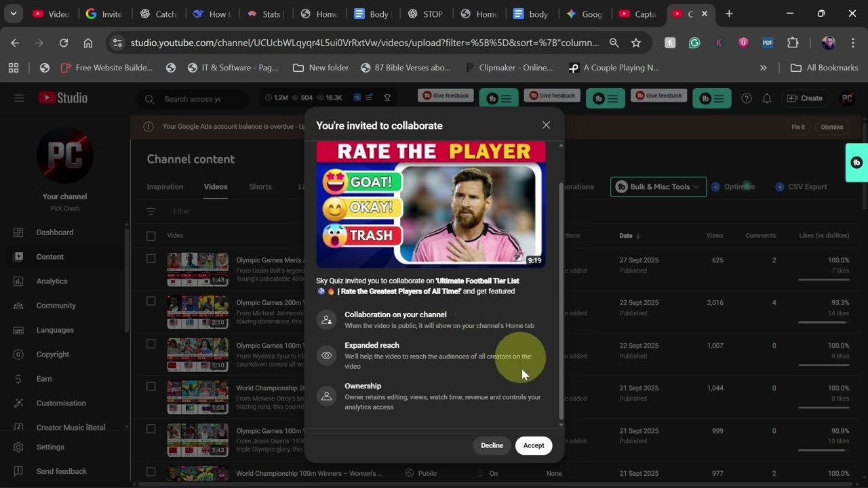
Task: Accept the collaboration invite
Action: tap(534, 445)
